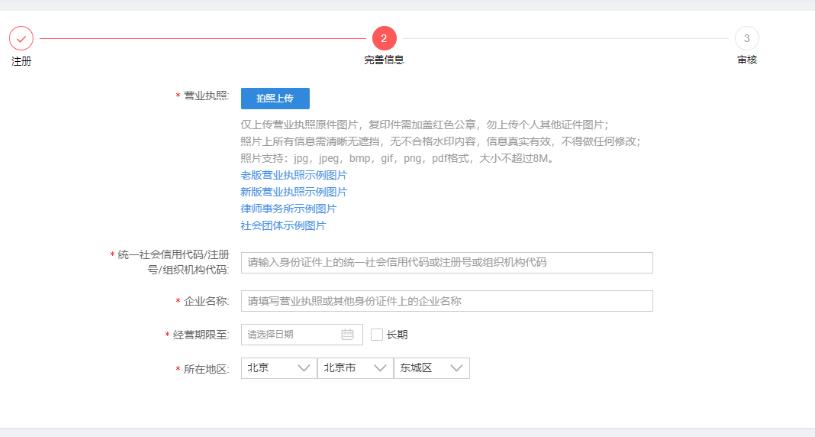Focus the 统一社会信用代码 input field
This screenshot has height=437, width=815.
coord(446,263)
